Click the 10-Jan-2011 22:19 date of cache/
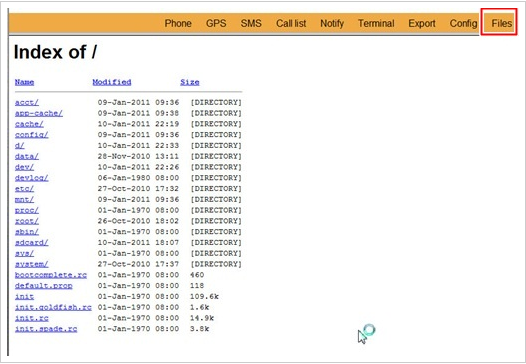 [x=138, y=124]
